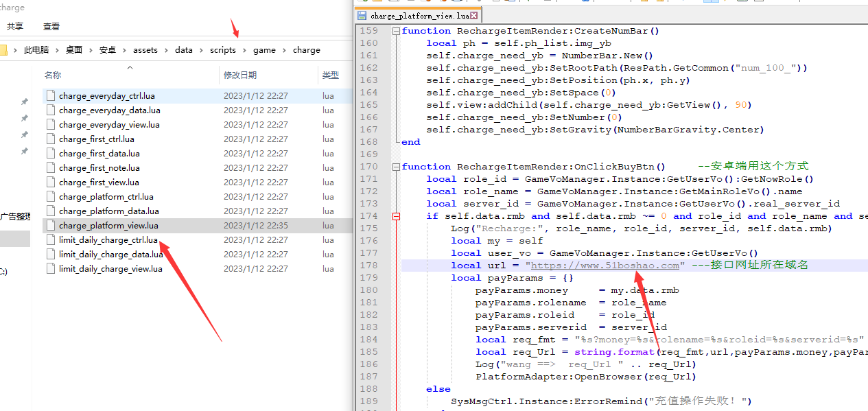The width and height of the screenshot is (868, 411).
Task: Select the charge_platform_data.lua file
Action: (108, 211)
